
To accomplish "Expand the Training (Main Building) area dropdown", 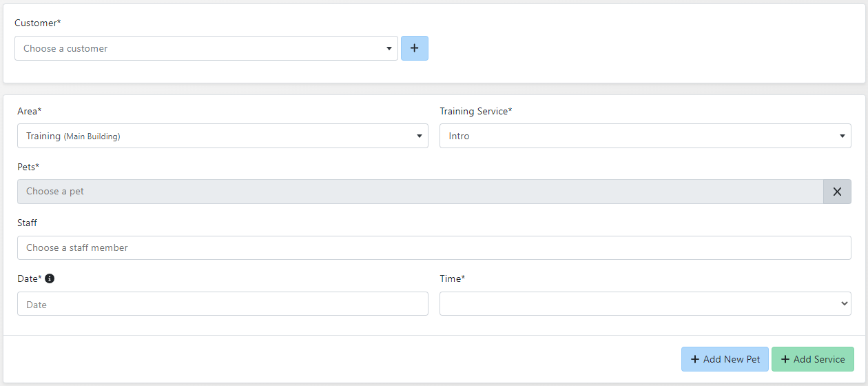I will click(214, 136).
